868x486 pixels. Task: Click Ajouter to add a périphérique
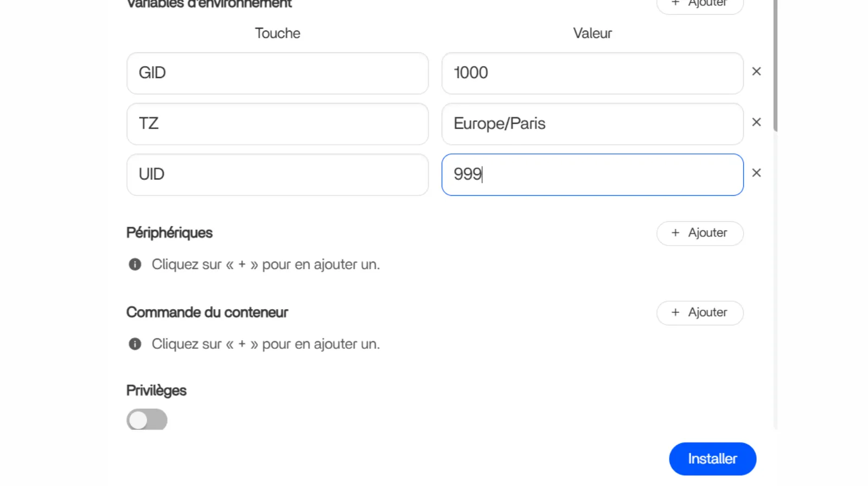(x=700, y=233)
